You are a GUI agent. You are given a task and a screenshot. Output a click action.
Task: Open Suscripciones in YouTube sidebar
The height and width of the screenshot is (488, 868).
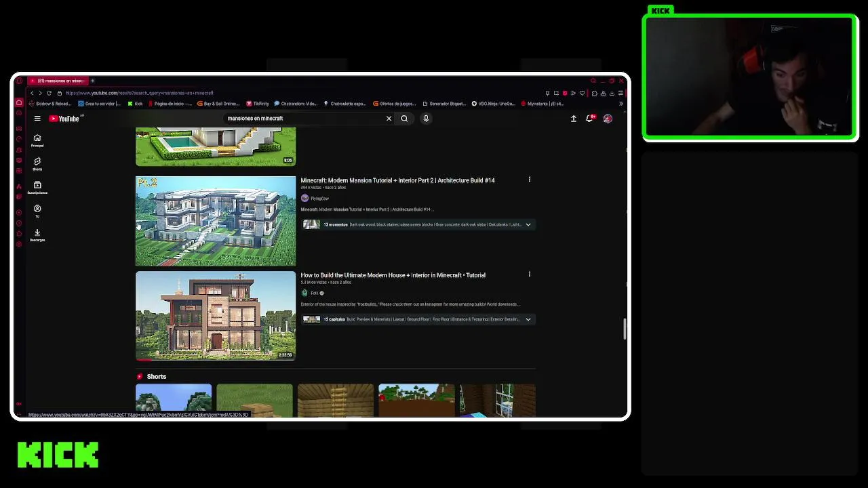coord(37,188)
